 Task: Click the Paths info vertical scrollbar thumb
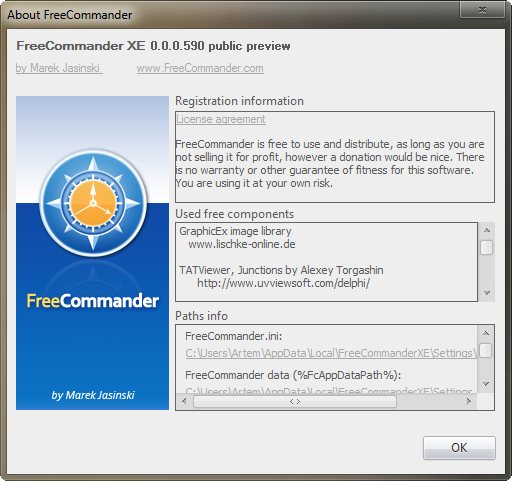[x=486, y=350]
